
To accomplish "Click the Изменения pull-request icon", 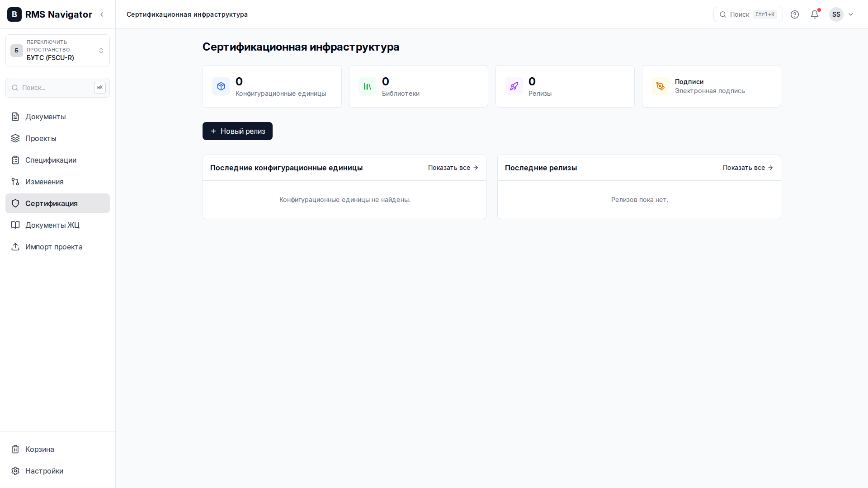I will click(x=15, y=182).
